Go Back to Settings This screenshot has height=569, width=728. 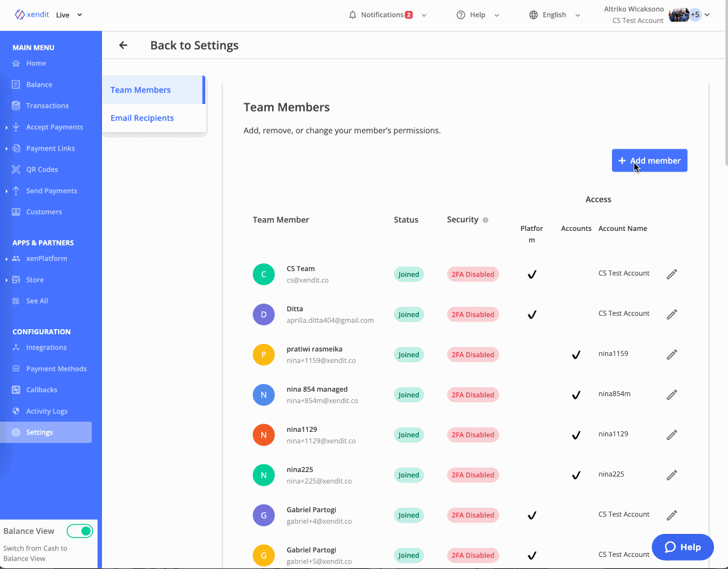point(122,45)
